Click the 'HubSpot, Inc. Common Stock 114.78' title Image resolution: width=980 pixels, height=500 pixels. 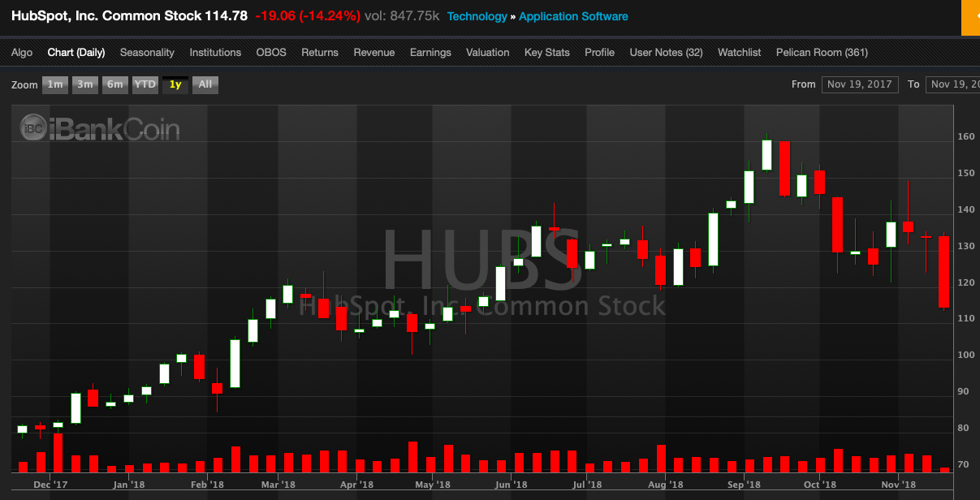coord(129,16)
